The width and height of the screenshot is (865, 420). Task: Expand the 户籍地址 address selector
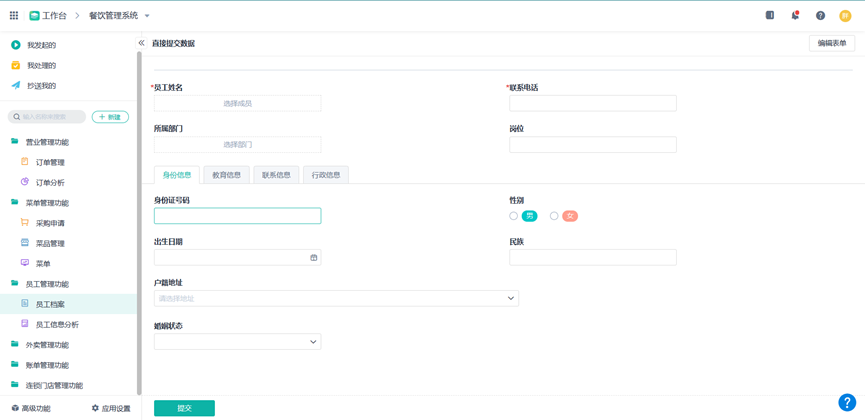pos(336,298)
